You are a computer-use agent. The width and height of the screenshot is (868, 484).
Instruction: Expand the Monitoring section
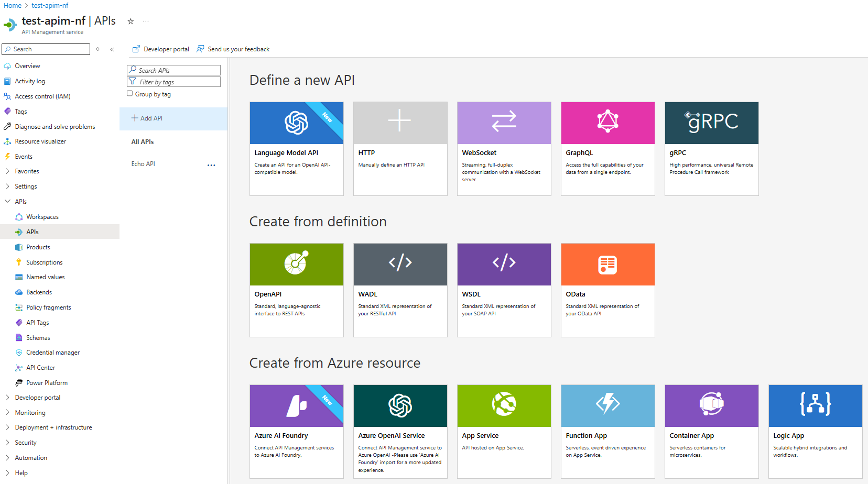point(7,413)
